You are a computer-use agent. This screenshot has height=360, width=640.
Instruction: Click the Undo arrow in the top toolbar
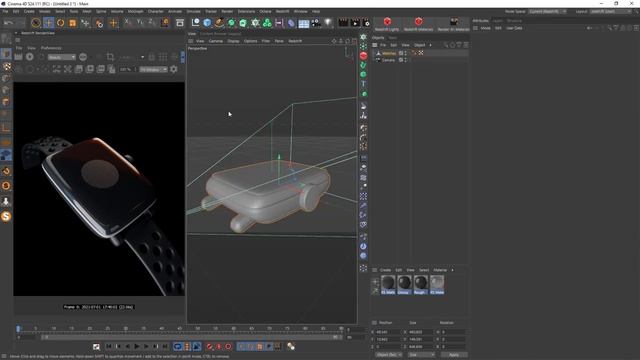pos(8,23)
